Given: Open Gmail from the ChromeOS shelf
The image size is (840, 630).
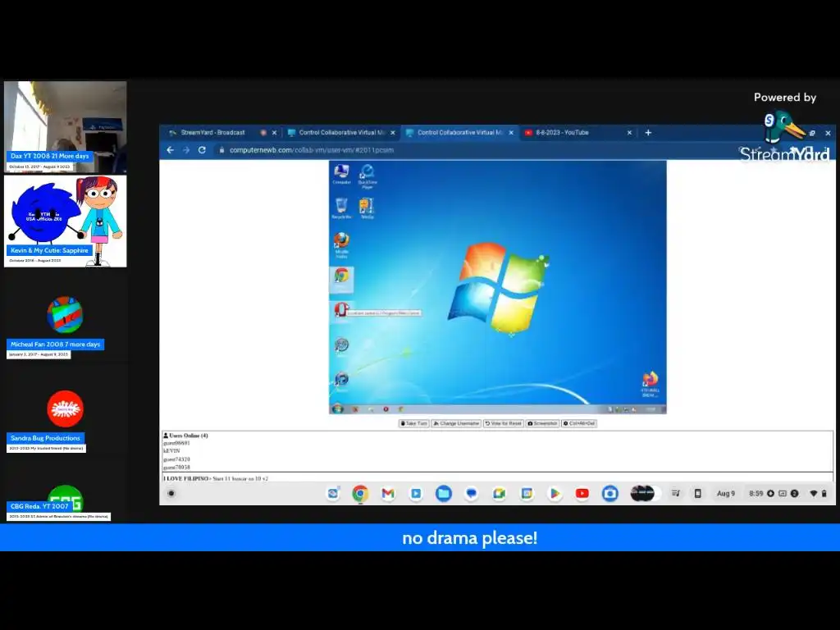Looking at the screenshot, I should click(x=388, y=493).
